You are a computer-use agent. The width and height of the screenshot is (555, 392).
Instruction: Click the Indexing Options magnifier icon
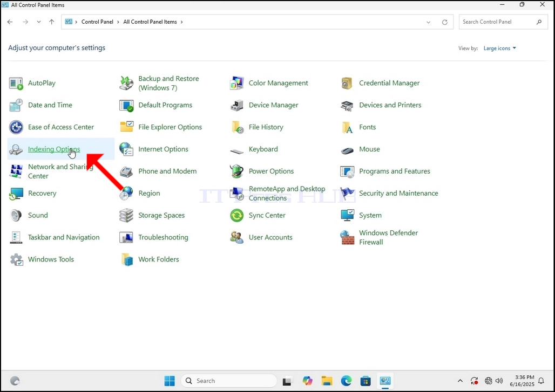tap(16, 149)
